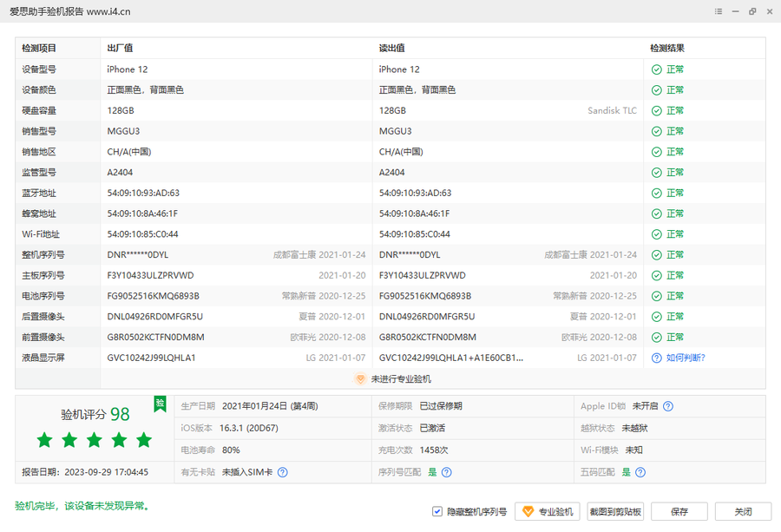Click the green check icon in 设备颜色 row
The image size is (781, 532).
657,90
